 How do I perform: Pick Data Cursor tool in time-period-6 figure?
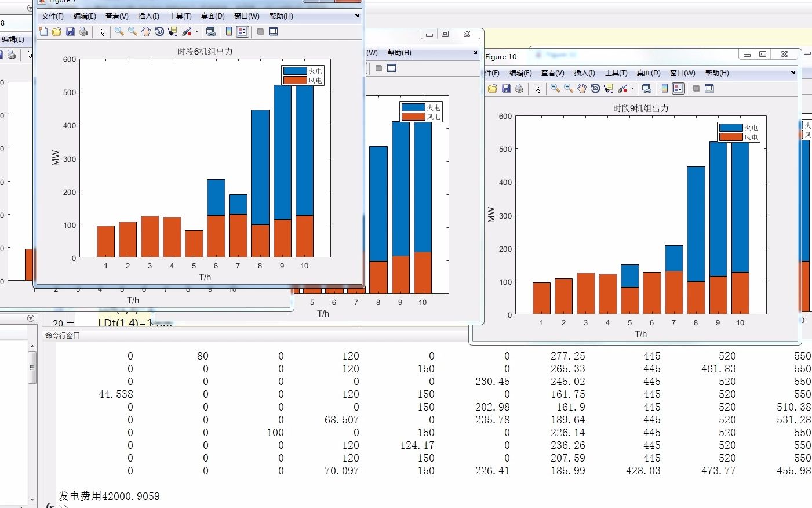point(173,31)
